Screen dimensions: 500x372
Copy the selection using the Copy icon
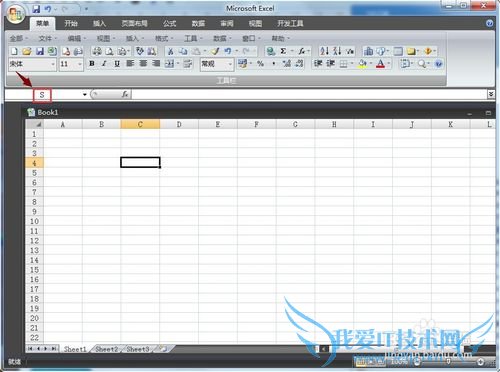[183, 51]
